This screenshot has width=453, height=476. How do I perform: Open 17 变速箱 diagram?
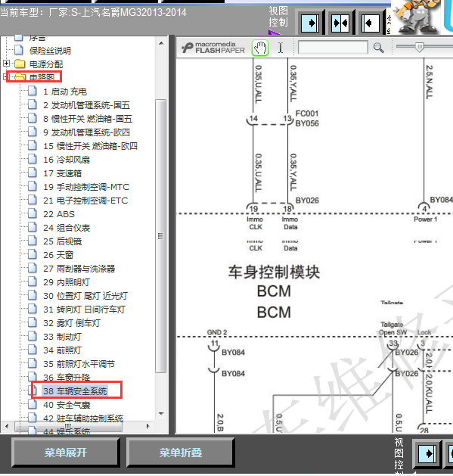[x=63, y=173]
